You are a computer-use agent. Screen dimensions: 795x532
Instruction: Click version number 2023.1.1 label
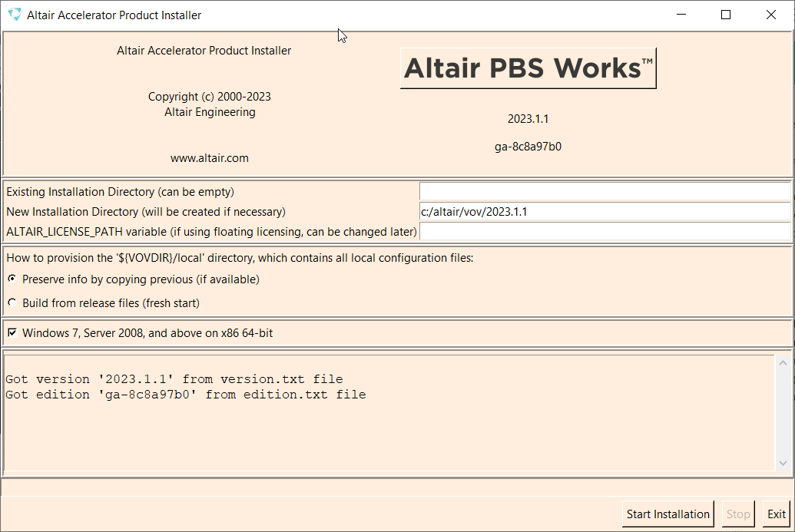528,118
